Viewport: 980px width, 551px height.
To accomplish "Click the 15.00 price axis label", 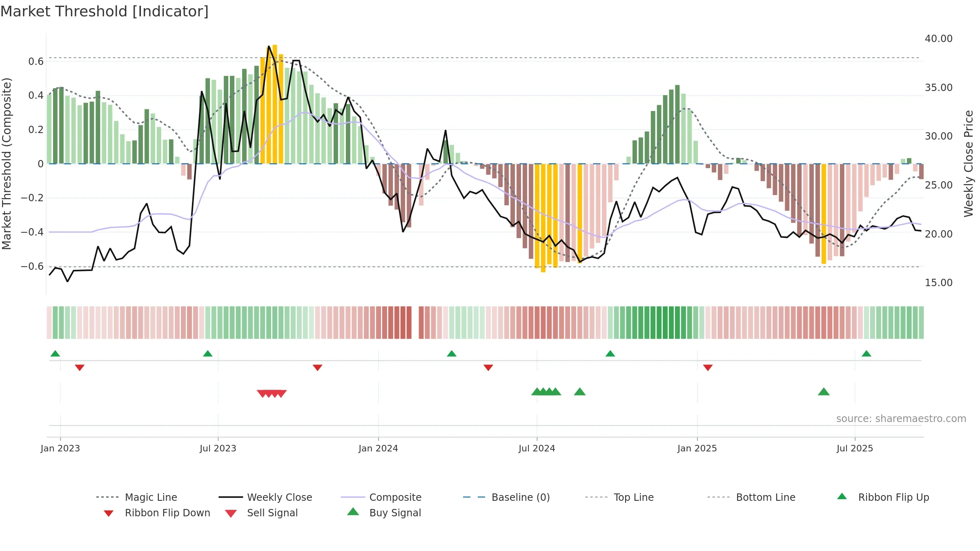I will click(939, 283).
